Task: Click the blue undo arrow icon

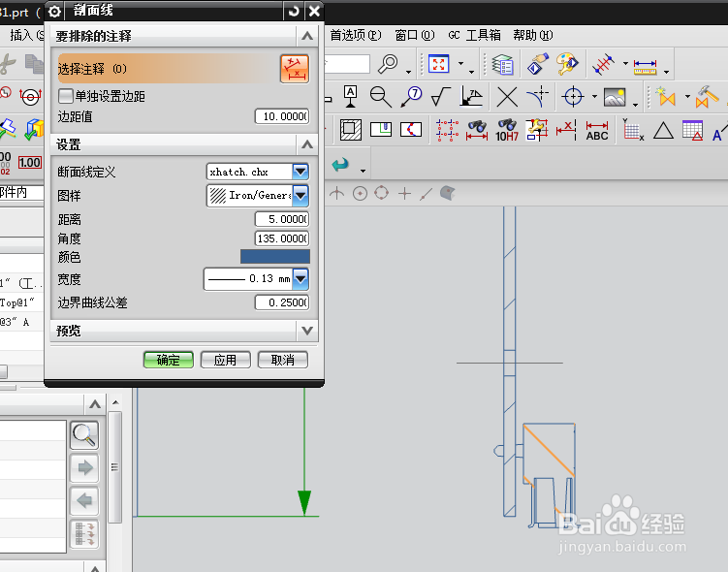Action: (x=340, y=165)
